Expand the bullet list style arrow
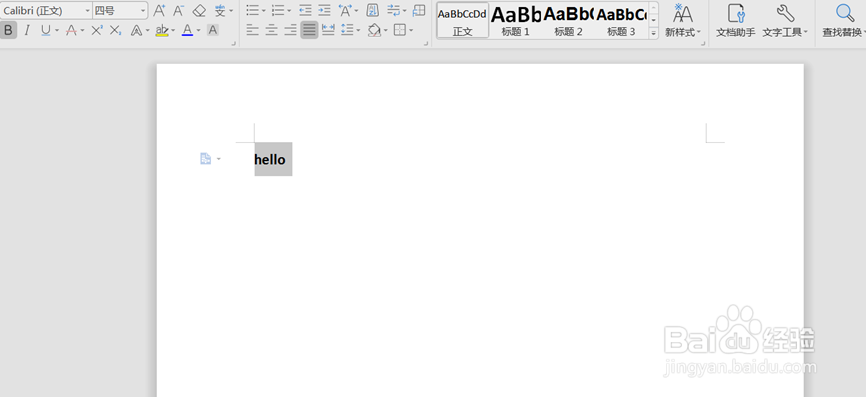 [x=263, y=10]
